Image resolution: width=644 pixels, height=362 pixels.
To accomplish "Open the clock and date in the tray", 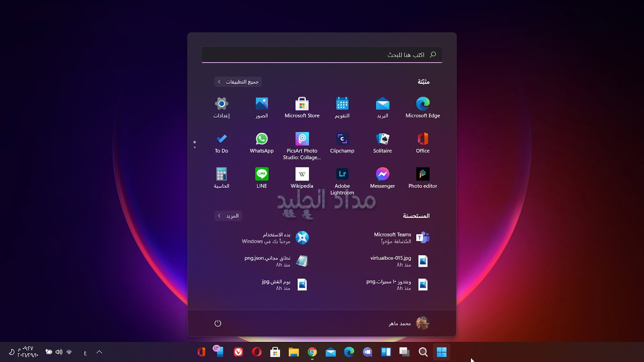I will coord(28,352).
